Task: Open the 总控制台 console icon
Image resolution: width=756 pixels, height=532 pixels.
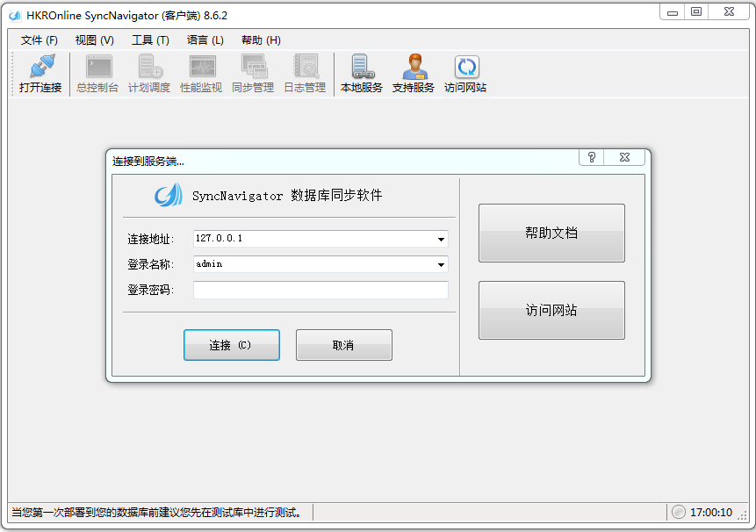Action: [99, 66]
